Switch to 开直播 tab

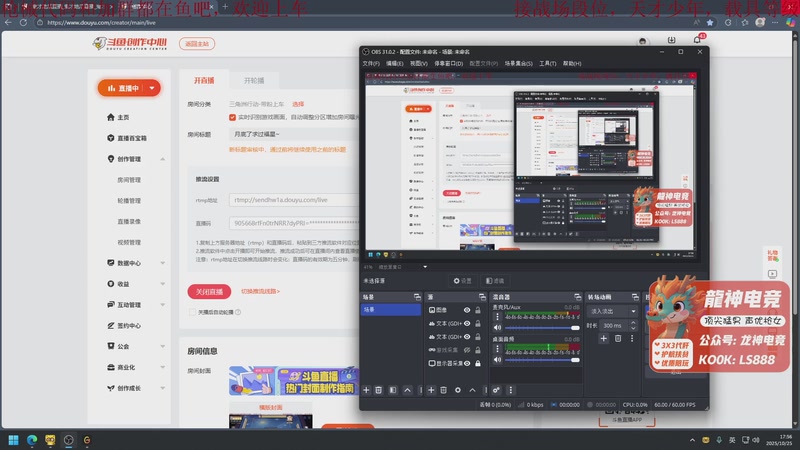(204, 81)
